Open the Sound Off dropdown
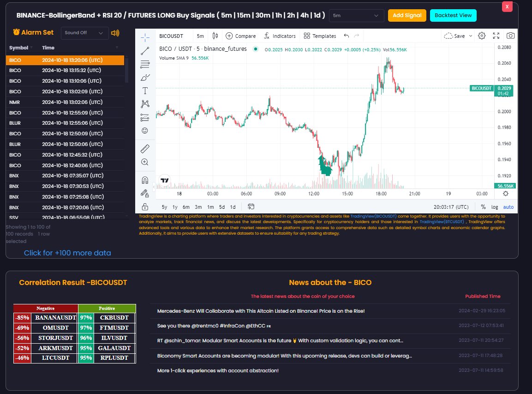 click(x=84, y=33)
